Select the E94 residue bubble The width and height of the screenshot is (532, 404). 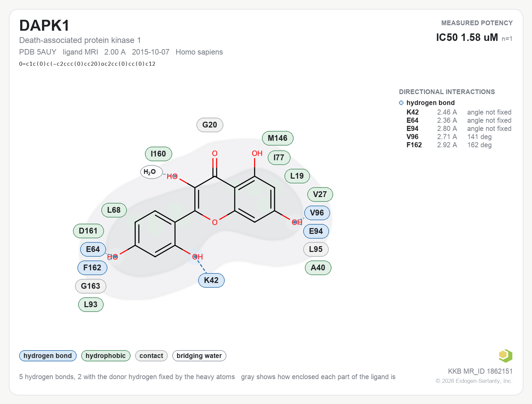tap(316, 231)
